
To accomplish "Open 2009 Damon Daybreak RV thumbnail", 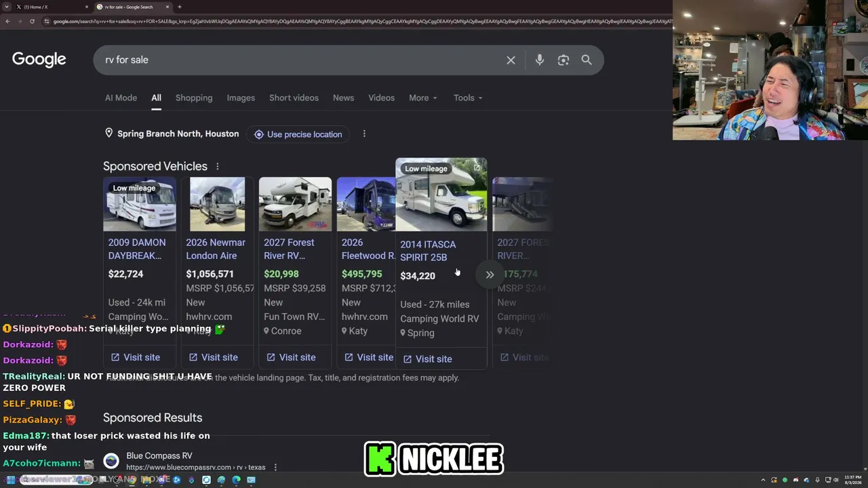I will pyautogui.click(x=140, y=204).
